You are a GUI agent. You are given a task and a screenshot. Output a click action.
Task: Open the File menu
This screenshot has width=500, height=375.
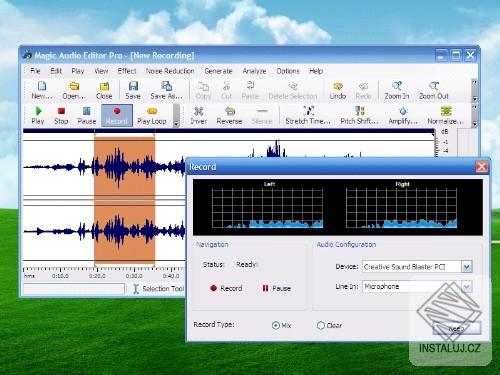point(35,71)
